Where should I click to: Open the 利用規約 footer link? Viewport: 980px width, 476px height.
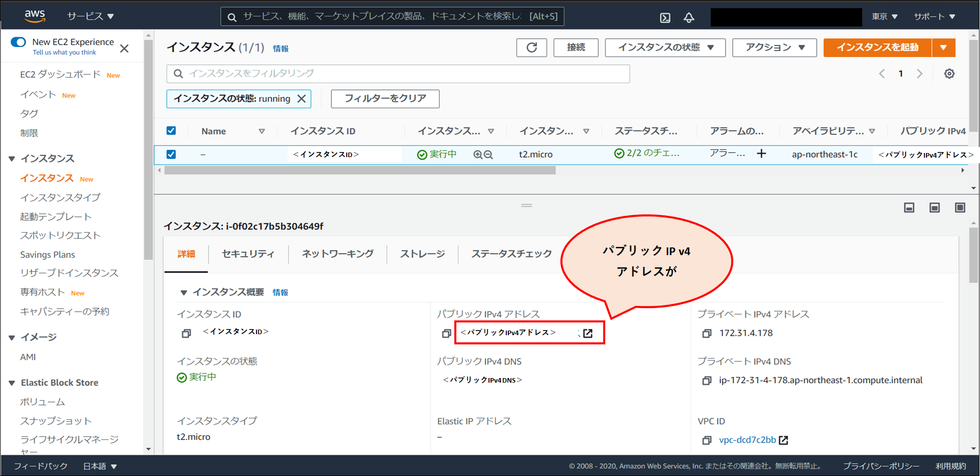coord(951,466)
